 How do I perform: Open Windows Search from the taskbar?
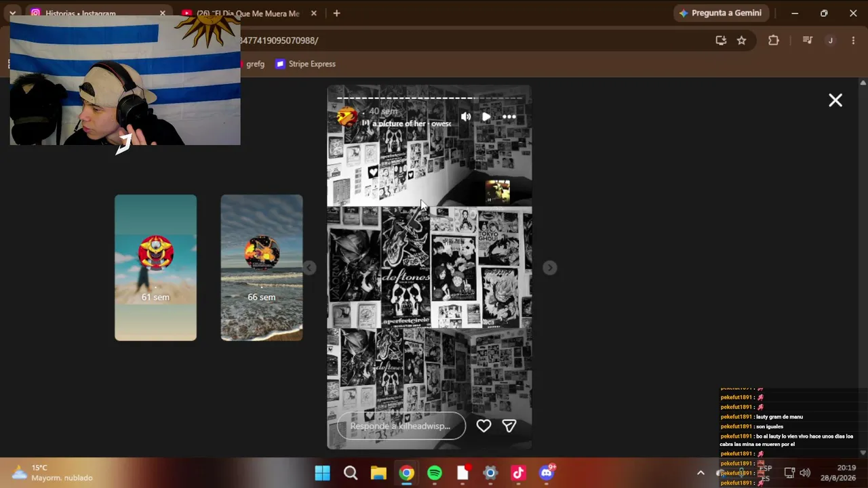click(351, 473)
